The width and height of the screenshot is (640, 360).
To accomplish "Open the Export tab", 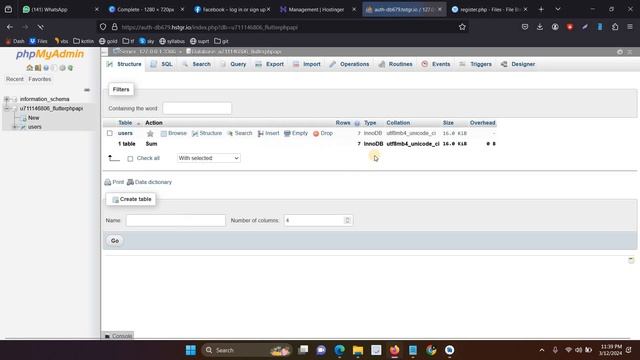I will (269, 64).
